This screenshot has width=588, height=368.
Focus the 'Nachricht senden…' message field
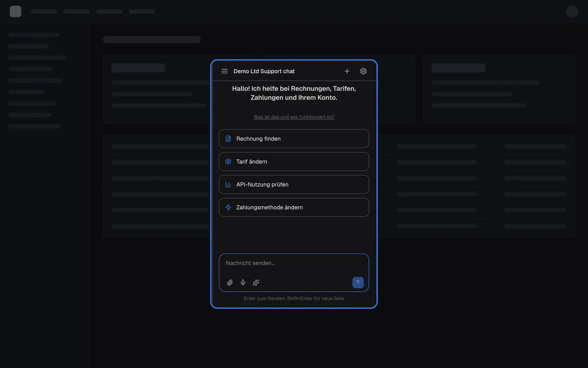pos(294,263)
